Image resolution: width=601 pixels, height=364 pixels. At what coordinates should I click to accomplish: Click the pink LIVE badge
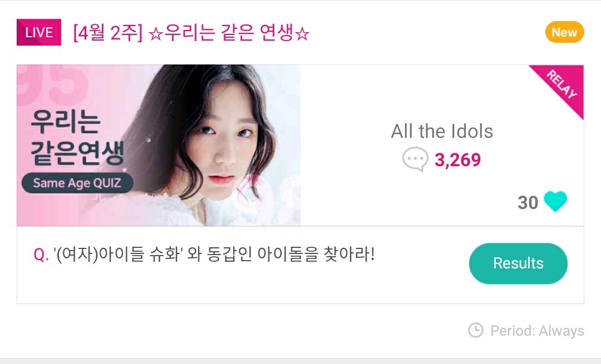pyautogui.click(x=39, y=33)
